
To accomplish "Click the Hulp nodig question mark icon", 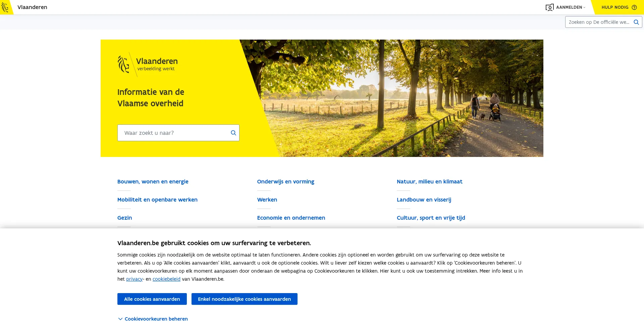I will click(x=634, y=7).
